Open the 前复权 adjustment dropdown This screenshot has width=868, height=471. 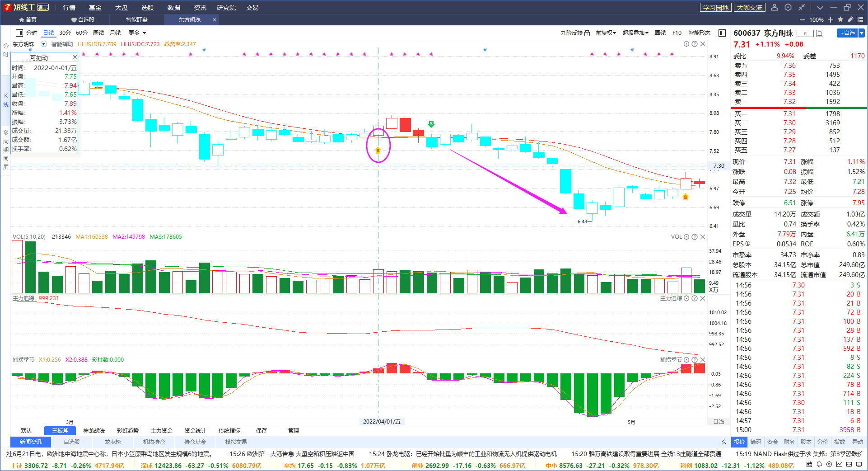coord(606,33)
